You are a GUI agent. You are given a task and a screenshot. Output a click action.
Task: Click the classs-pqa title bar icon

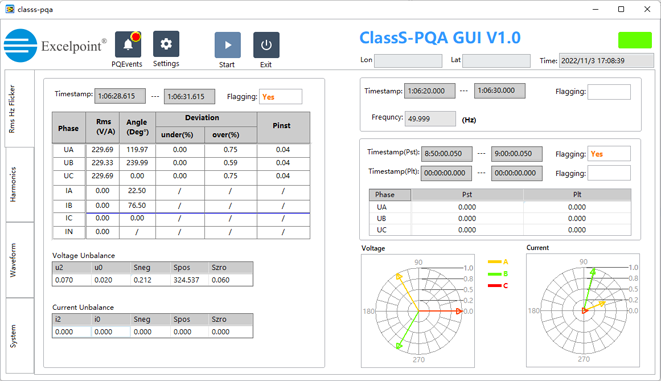10,9
